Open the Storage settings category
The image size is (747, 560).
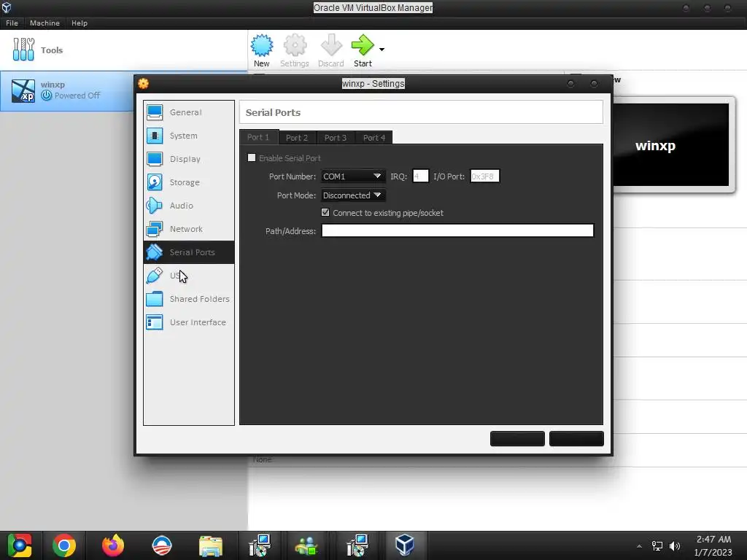tap(189, 182)
